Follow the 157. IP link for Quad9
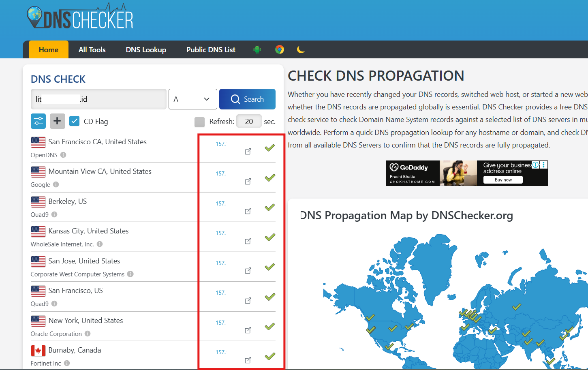The image size is (588, 370). (220, 203)
